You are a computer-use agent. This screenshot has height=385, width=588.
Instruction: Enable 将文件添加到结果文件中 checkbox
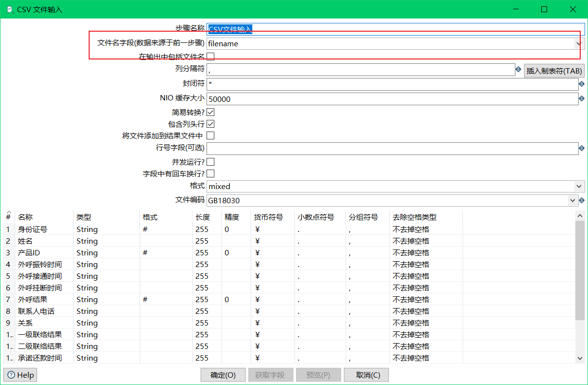click(x=210, y=135)
